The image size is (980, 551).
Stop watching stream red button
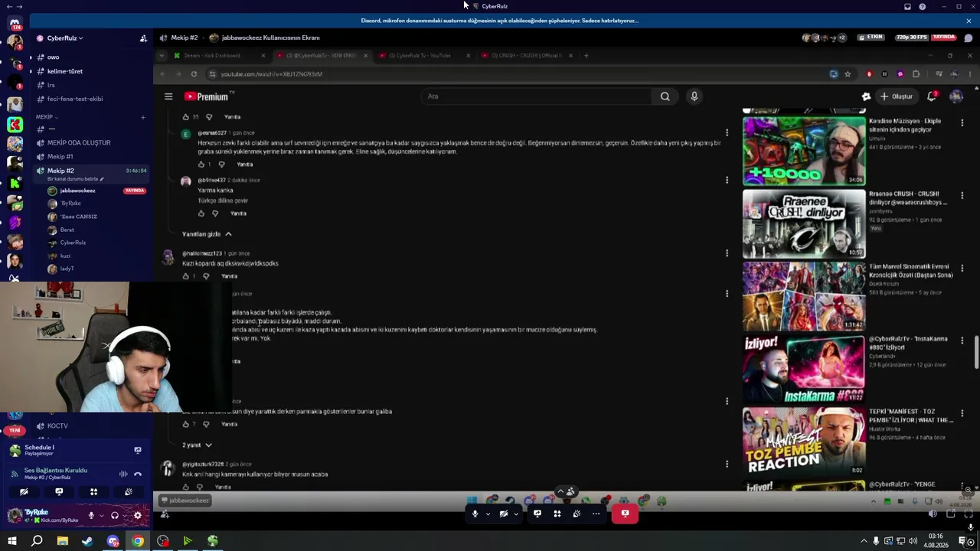(x=625, y=514)
